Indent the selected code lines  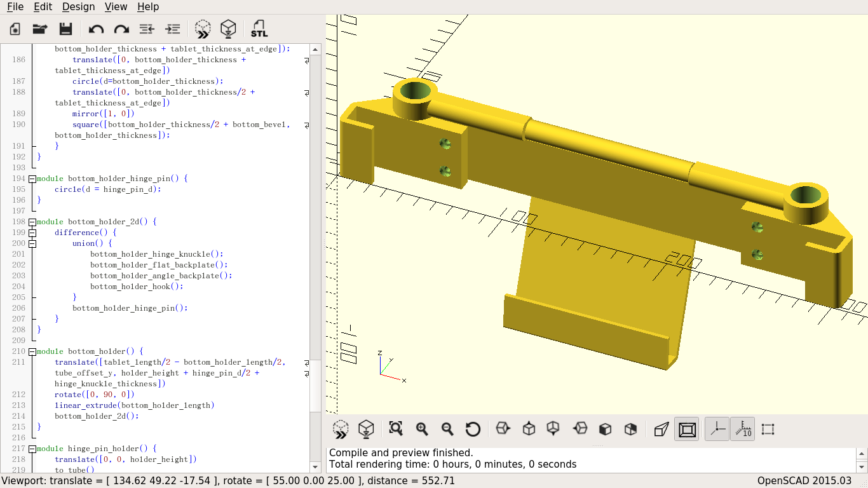point(172,29)
